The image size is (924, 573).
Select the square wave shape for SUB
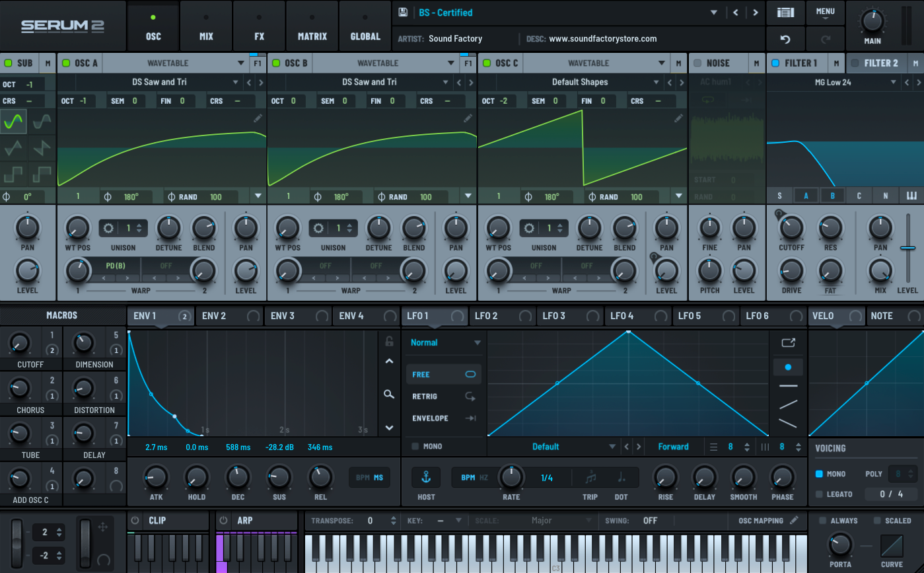(13, 175)
